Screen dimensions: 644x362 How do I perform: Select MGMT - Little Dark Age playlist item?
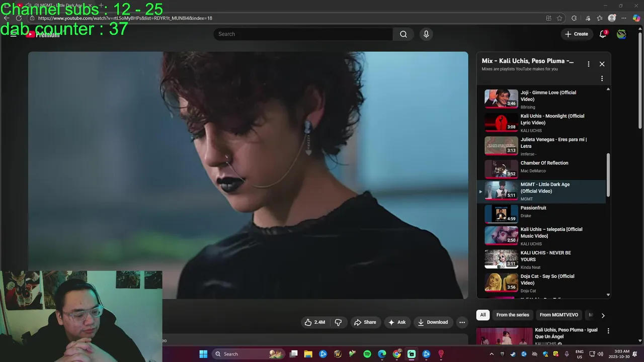coord(542,192)
